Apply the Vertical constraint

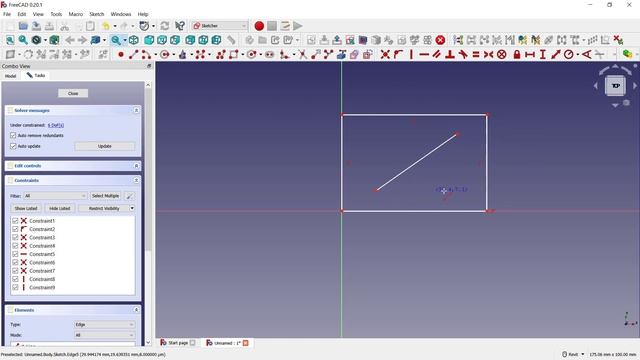411,54
